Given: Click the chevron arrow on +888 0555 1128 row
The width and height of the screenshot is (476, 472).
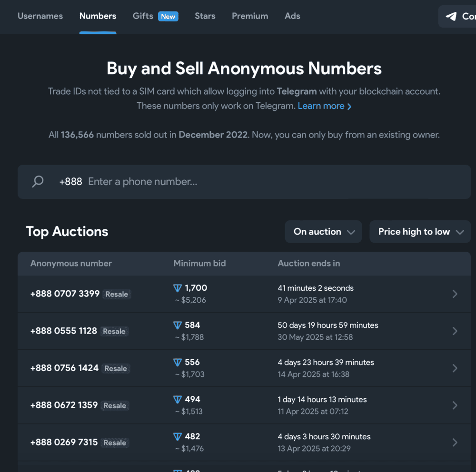Looking at the screenshot, I should point(455,331).
